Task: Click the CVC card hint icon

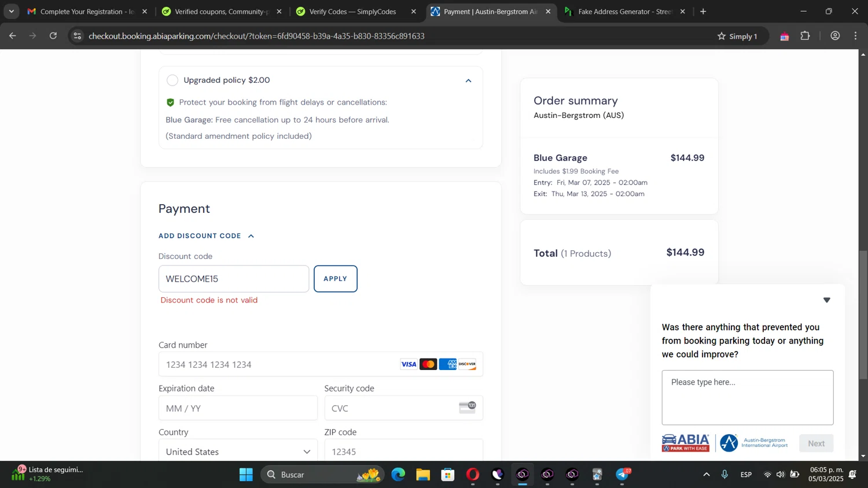Action: pyautogui.click(x=468, y=407)
